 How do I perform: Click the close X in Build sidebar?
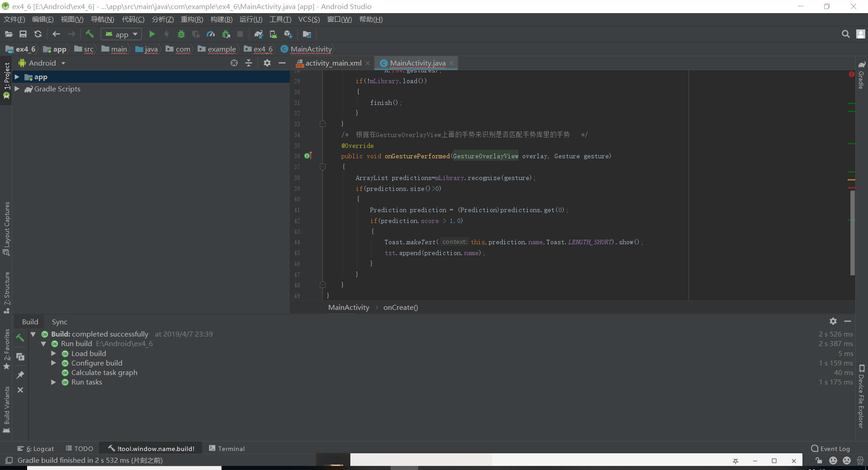(20, 390)
